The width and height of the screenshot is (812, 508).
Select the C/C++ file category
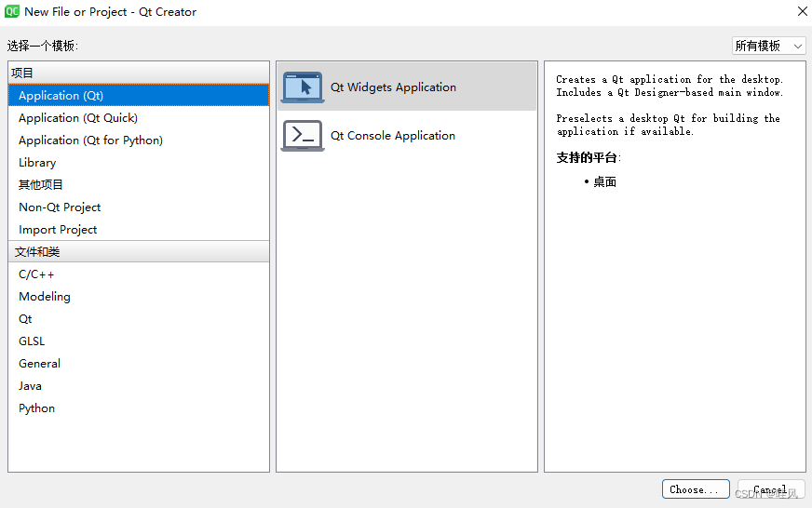click(139, 274)
